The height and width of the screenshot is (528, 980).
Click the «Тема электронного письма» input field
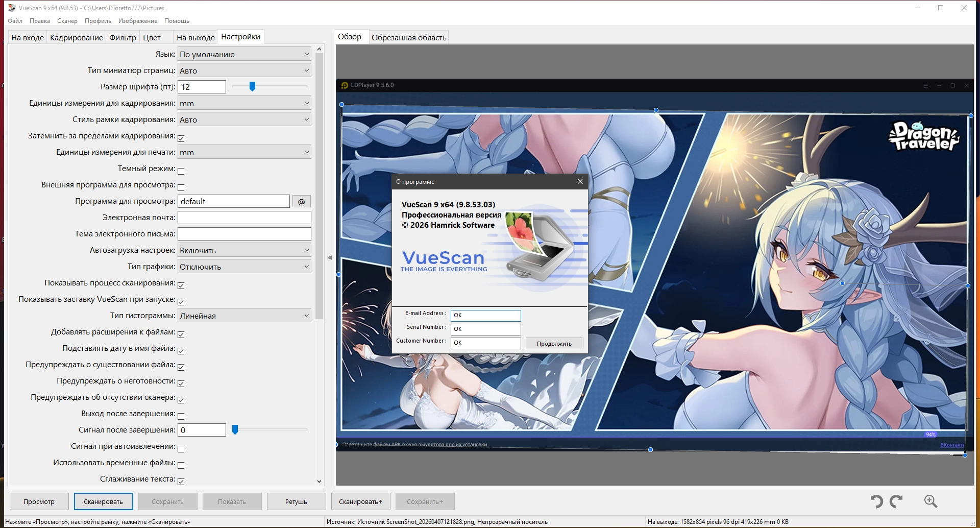tap(244, 234)
